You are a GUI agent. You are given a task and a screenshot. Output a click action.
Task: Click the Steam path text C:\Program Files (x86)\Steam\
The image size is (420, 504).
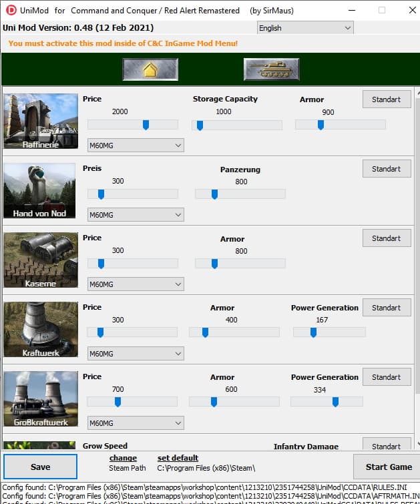point(206,469)
